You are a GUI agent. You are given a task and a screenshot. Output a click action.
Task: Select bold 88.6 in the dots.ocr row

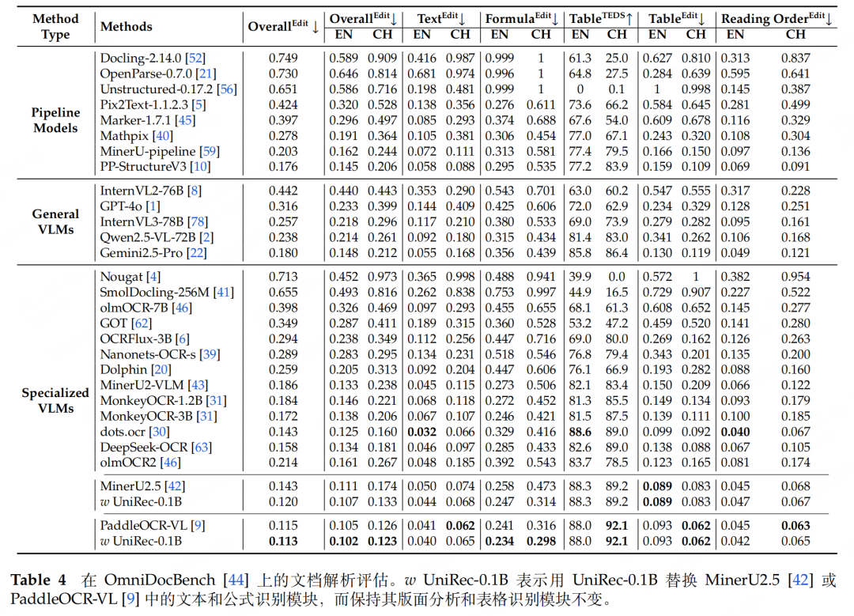580,432
